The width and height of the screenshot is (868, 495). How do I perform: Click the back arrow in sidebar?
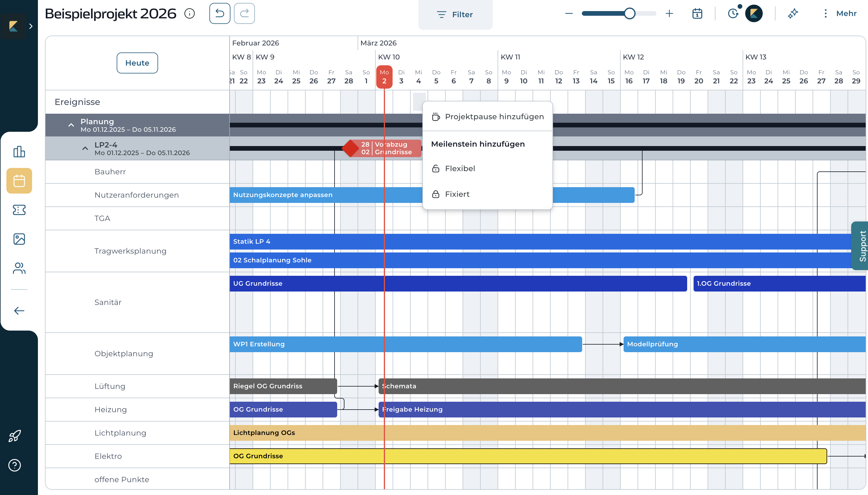19,311
